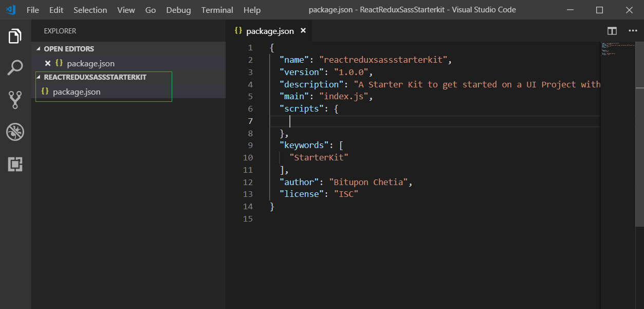The height and width of the screenshot is (309, 644).
Task: Click the "1.0.0" version value
Action: [352, 72]
